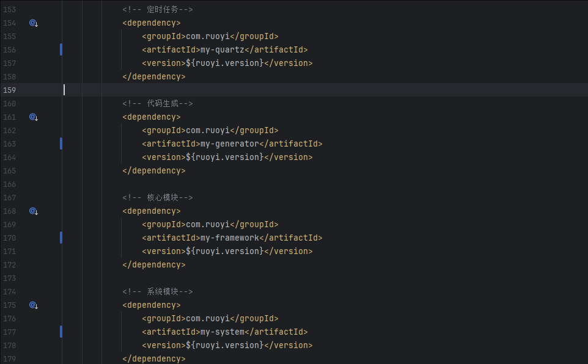Open the gutter icon beside my-framework dependency
Screen dimensions: 588x364
point(34,211)
